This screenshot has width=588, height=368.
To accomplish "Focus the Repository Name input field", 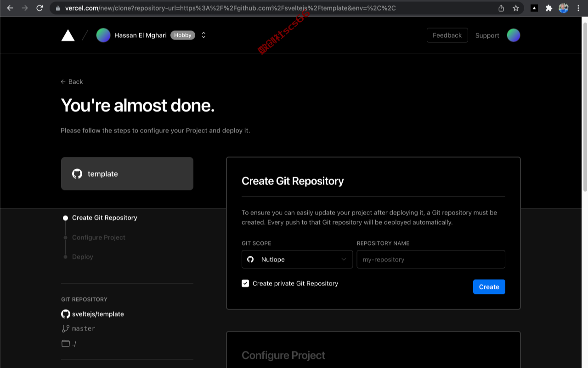I will coord(431,259).
